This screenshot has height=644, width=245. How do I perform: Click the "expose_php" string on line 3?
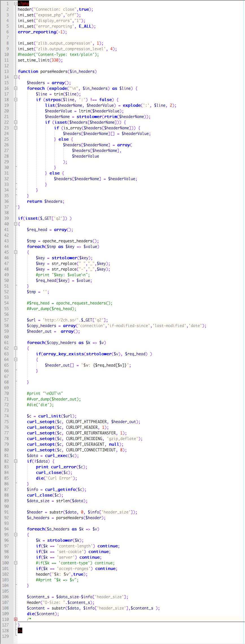49,15
